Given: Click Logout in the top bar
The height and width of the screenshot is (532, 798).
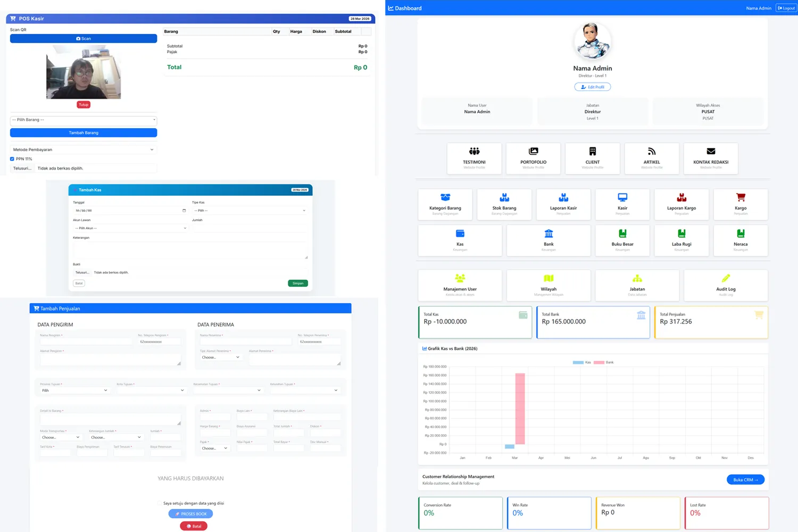Looking at the screenshot, I should pyautogui.click(x=786, y=9).
